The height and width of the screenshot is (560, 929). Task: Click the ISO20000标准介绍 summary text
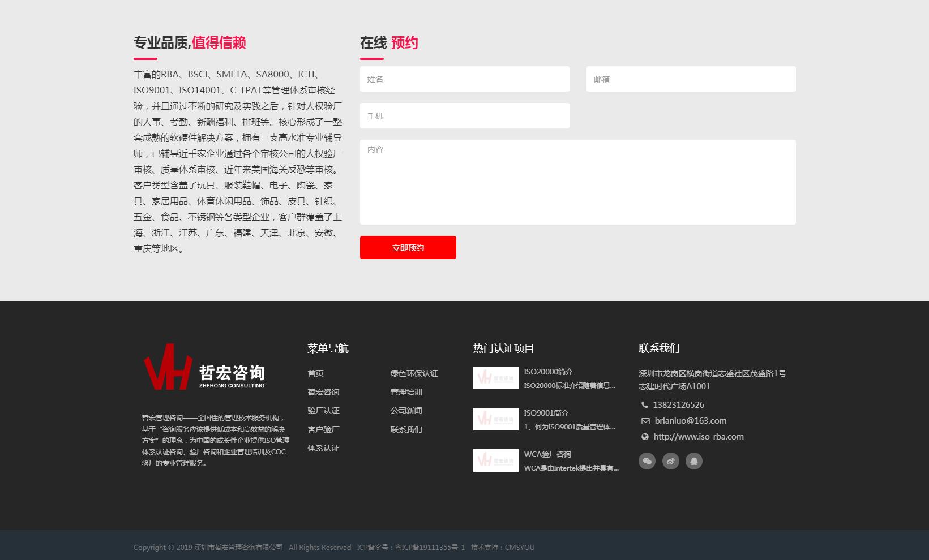(x=570, y=385)
